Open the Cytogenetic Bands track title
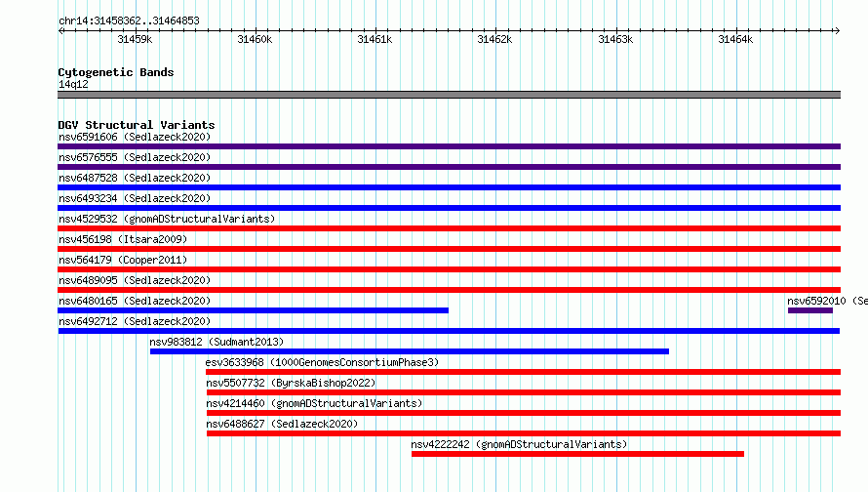This screenshot has width=868, height=492. pos(116,72)
